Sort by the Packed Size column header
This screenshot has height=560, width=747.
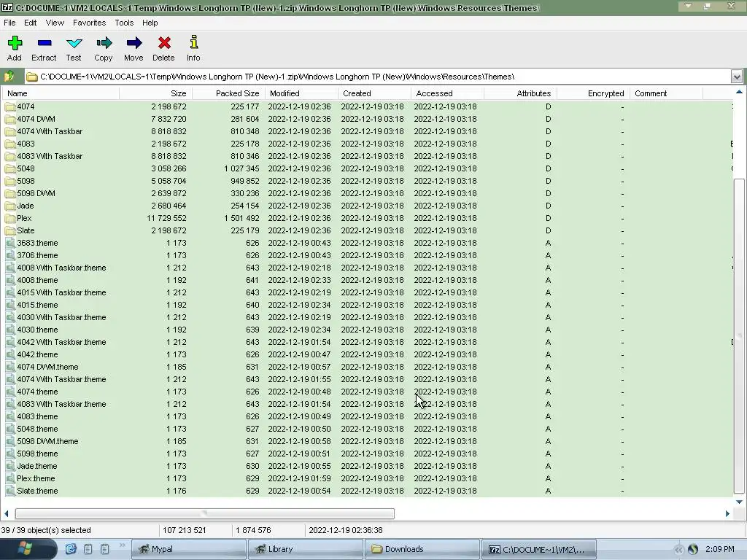(228, 93)
